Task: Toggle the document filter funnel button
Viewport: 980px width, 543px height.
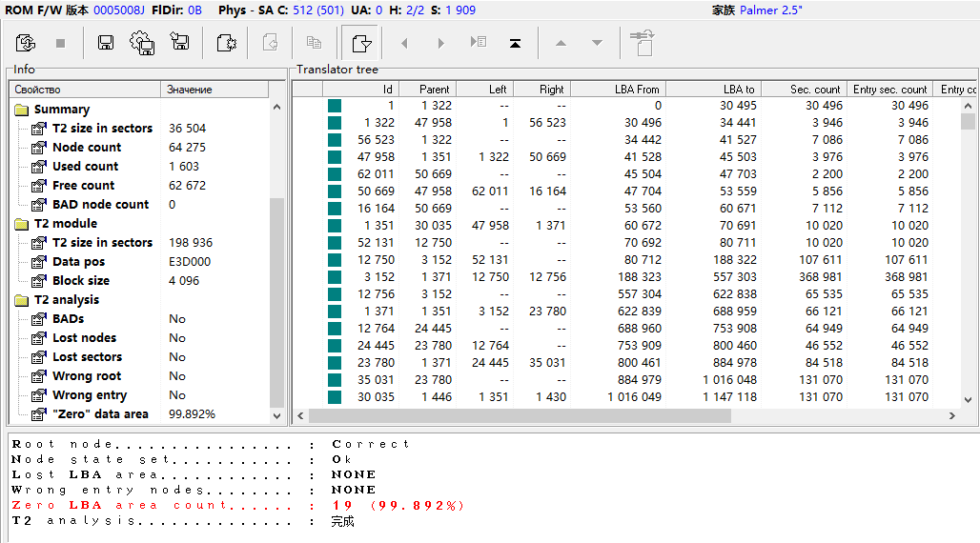Action: pos(361,43)
